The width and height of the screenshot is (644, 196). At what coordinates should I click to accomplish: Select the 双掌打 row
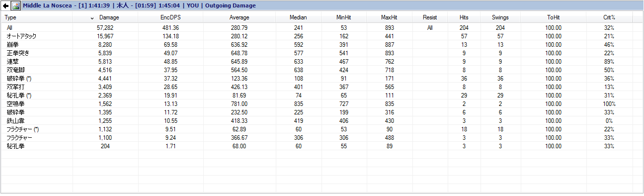[x=322, y=87]
